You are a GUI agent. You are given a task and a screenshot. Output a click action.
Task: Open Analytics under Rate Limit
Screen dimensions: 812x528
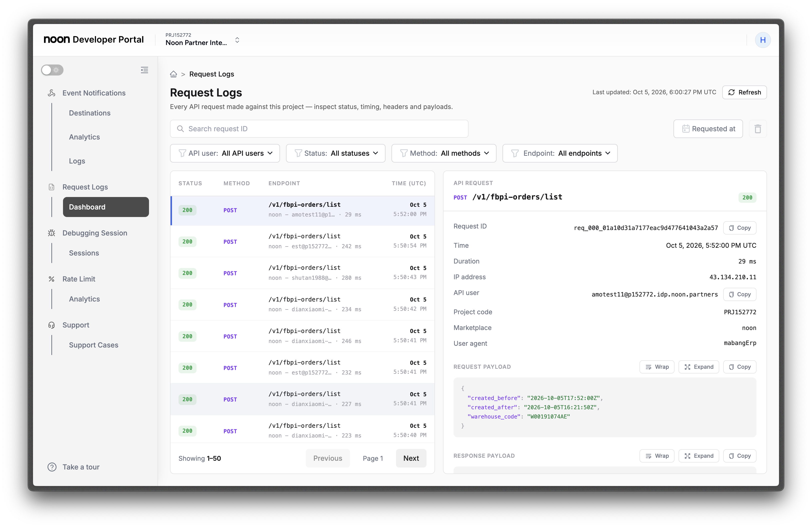click(x=84, y=299)
